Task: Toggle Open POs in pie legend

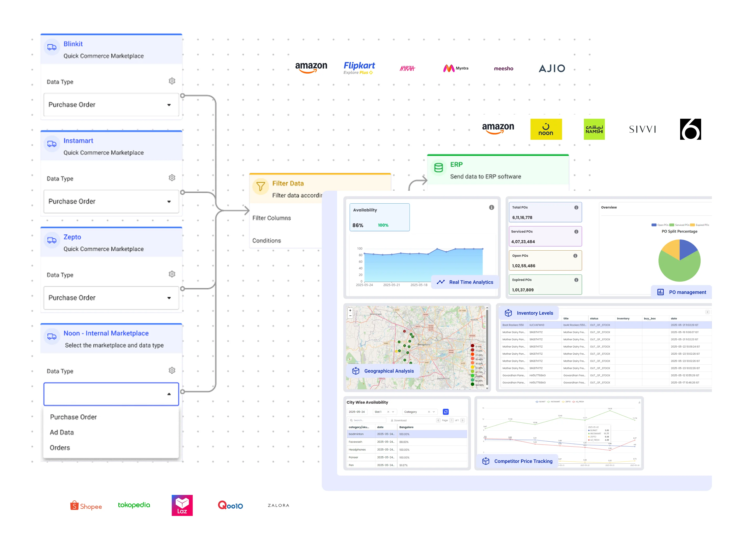Action: pos(660,225)
